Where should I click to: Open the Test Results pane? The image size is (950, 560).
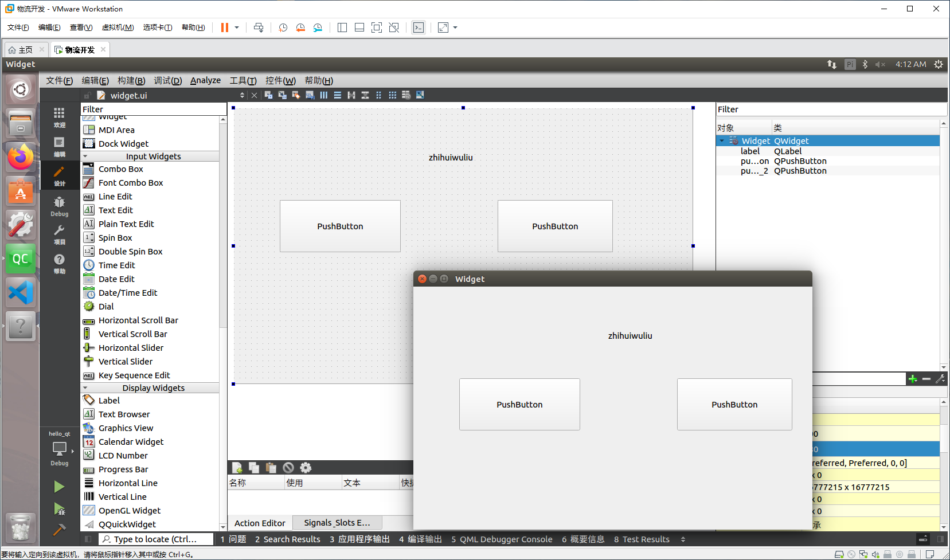click(642, 539)
